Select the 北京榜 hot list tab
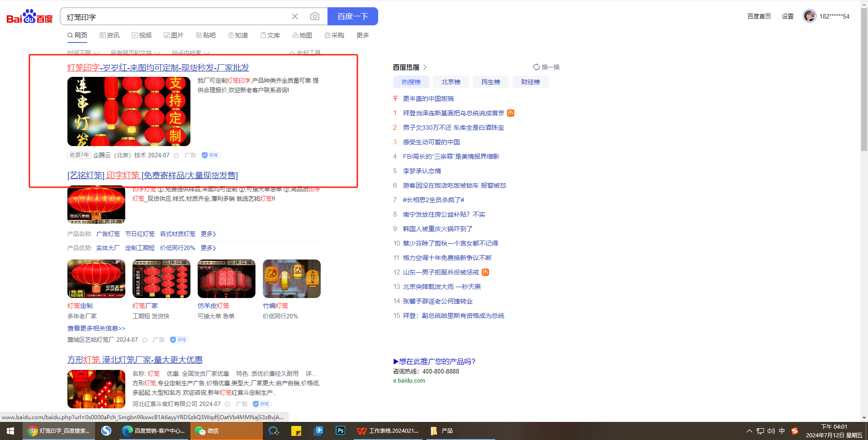Viewport: 868px width, 440px height. (451, 82)
